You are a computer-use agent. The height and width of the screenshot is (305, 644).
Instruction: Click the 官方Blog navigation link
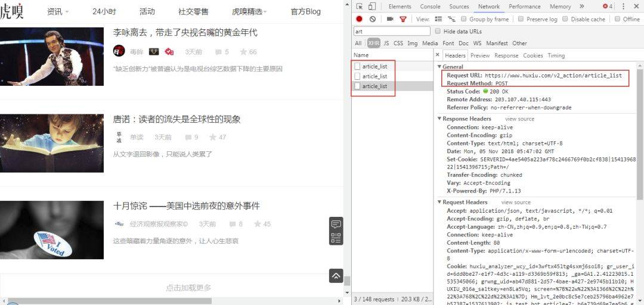click(305, 11)
